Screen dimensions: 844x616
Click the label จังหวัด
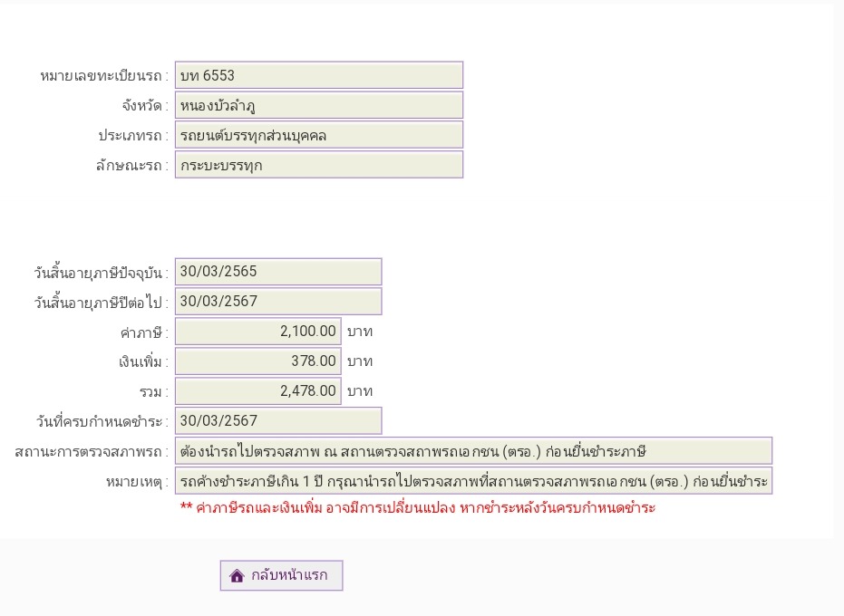click(x=145, y=105)
